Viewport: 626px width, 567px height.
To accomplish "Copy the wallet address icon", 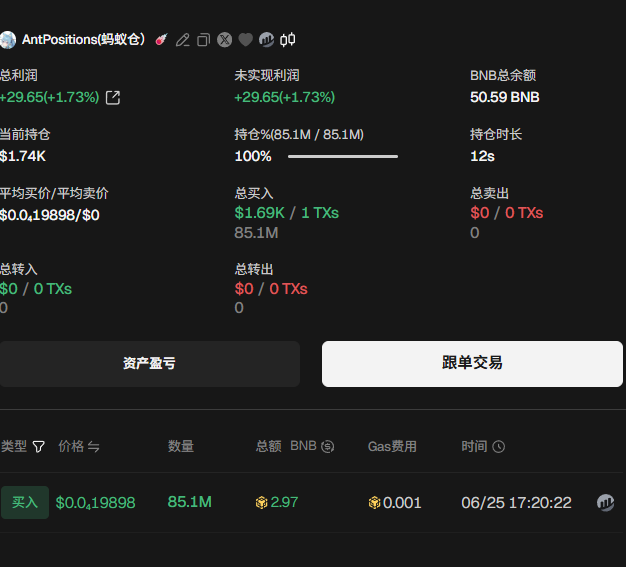I will pos(203,40).
